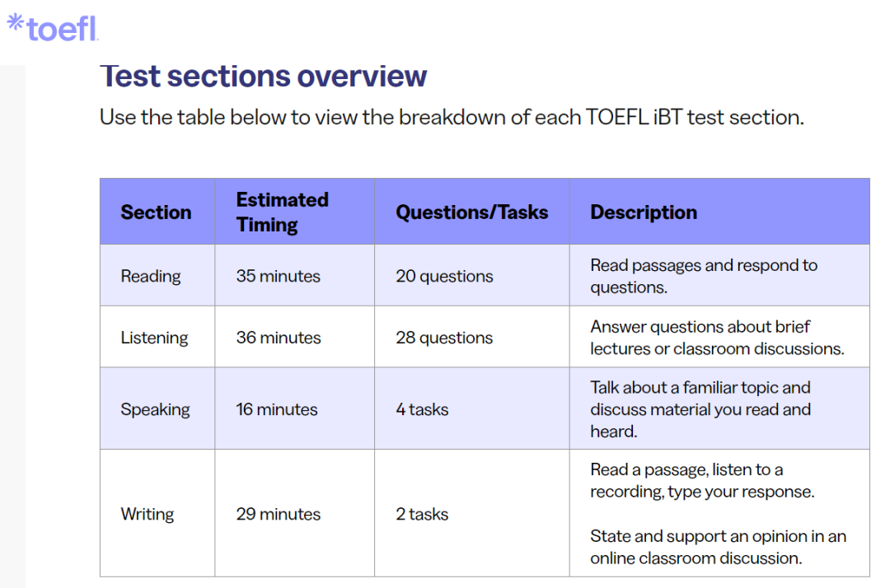Click the Questions/Tasks column header
Viewport: 890px width, 588px height.
pyautogui.click(x=471, y=212)
